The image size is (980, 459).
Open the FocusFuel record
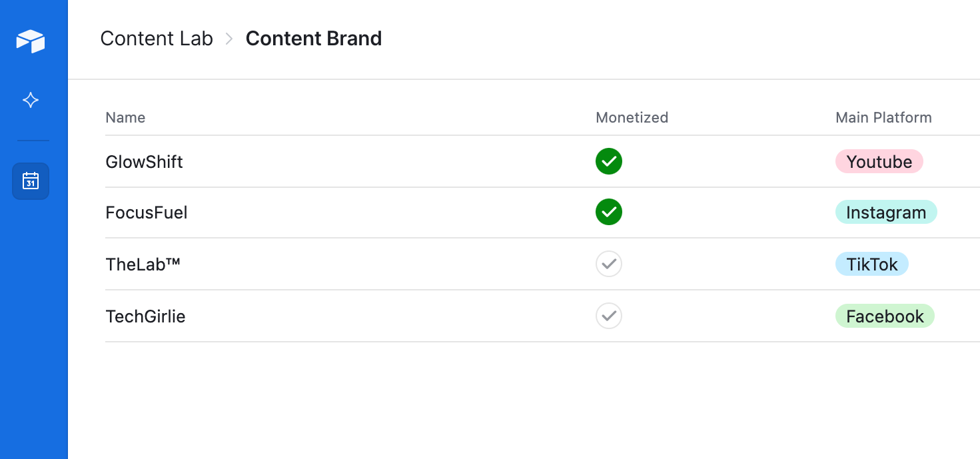click(x=147, y=213)
